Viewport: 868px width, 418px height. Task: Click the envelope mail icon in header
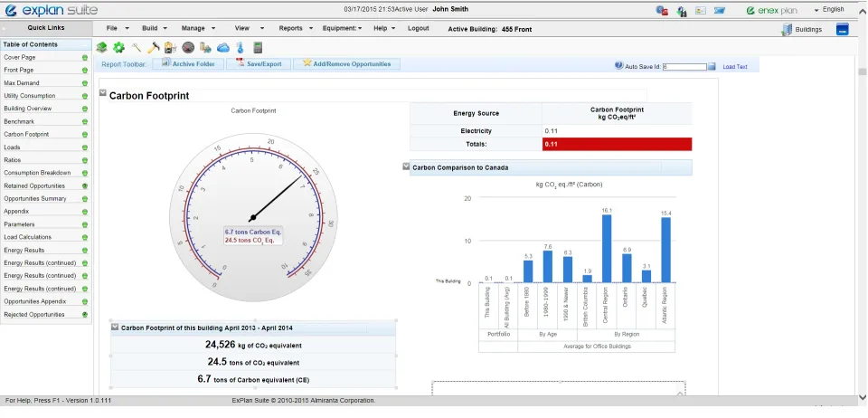coord(719,11)
